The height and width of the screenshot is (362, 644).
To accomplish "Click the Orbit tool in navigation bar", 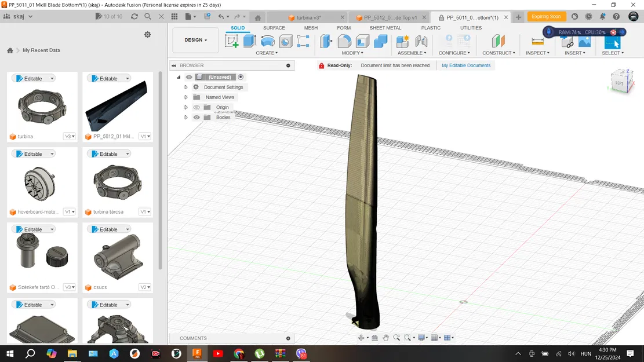I will click(x=361, y=337).
